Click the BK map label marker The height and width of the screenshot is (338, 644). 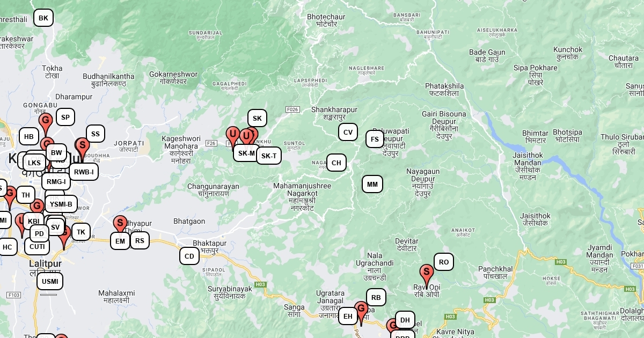pos(43,18)
